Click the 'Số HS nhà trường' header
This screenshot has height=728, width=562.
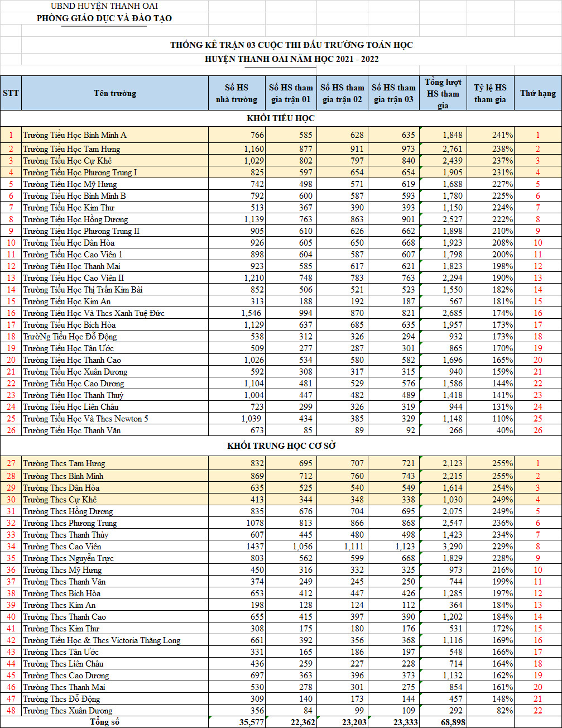pos(237,93)
